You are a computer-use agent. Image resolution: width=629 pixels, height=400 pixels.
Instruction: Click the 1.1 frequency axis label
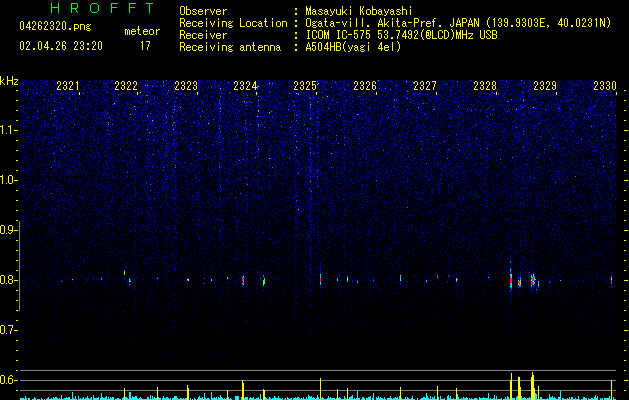[8, 130]
